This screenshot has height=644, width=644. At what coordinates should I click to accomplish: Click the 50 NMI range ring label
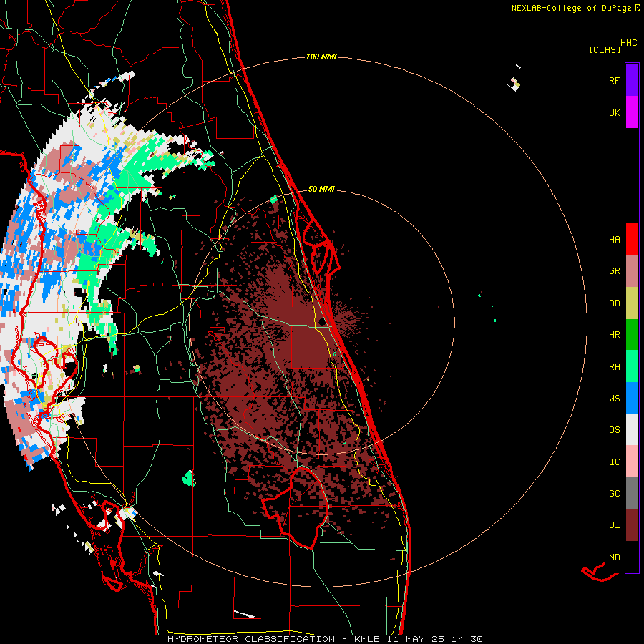(321, 189)
